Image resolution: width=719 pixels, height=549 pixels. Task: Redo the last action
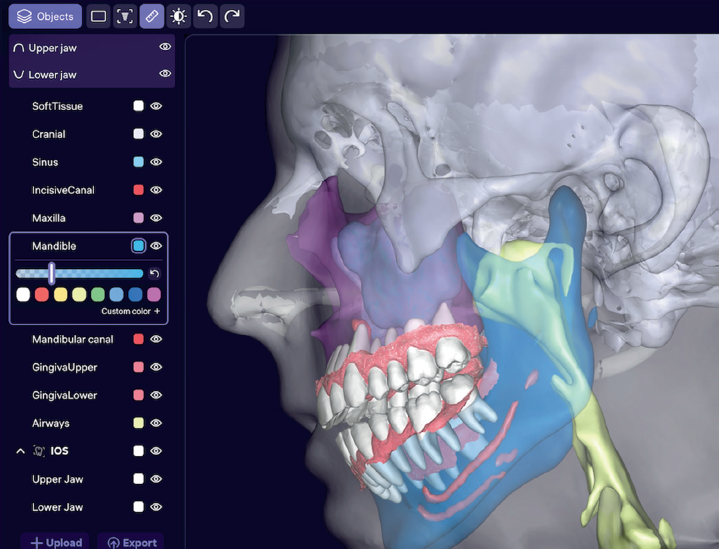(232, 17)
